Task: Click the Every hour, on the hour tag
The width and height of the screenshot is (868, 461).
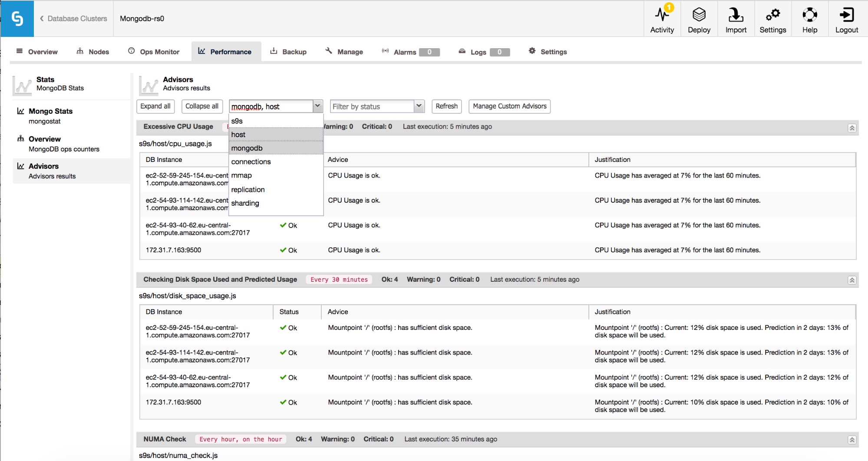Action: pos(241,439)
